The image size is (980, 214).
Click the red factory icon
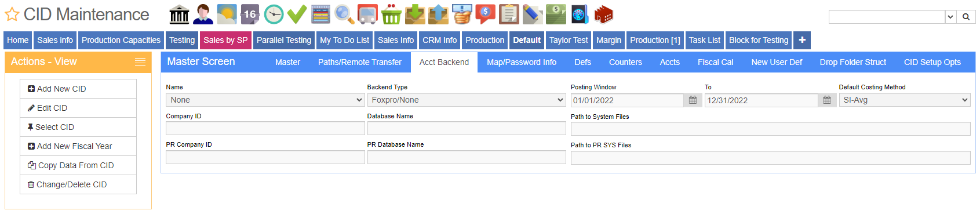(603, 14)
